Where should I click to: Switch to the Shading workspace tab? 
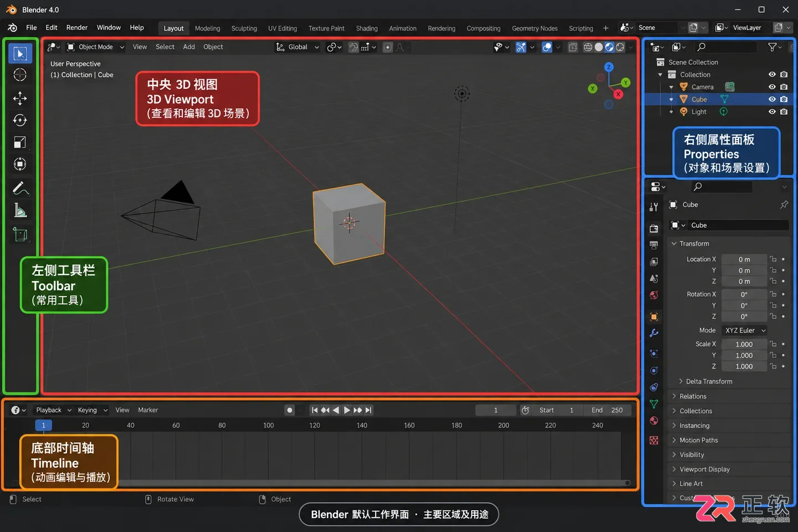tap(367, 28)
